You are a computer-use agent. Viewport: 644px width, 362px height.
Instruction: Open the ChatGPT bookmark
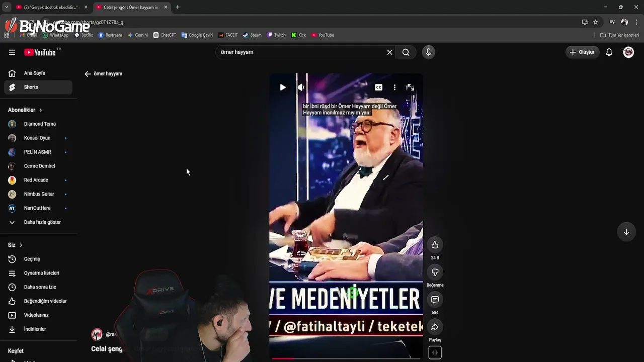(x=165, y=35)
